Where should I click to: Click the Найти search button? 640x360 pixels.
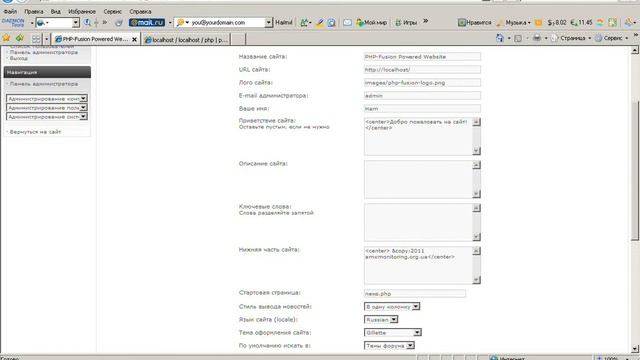coord(284,22)
